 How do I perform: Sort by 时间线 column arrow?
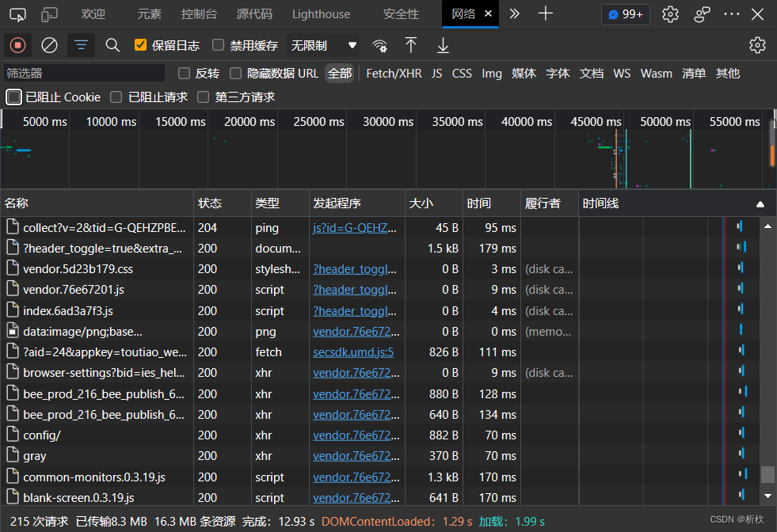(x=760, y=204)
